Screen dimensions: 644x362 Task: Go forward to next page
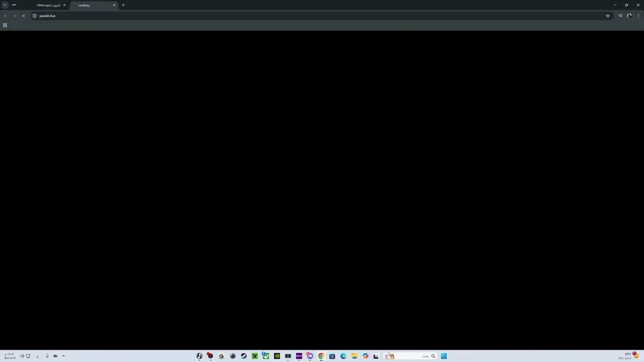14,16
